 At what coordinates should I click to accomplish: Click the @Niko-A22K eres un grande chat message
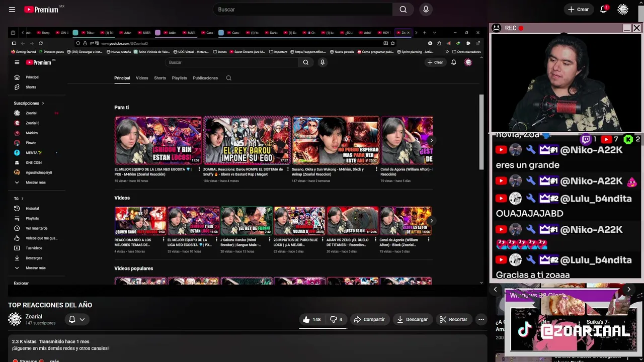[x=559, y=157]
